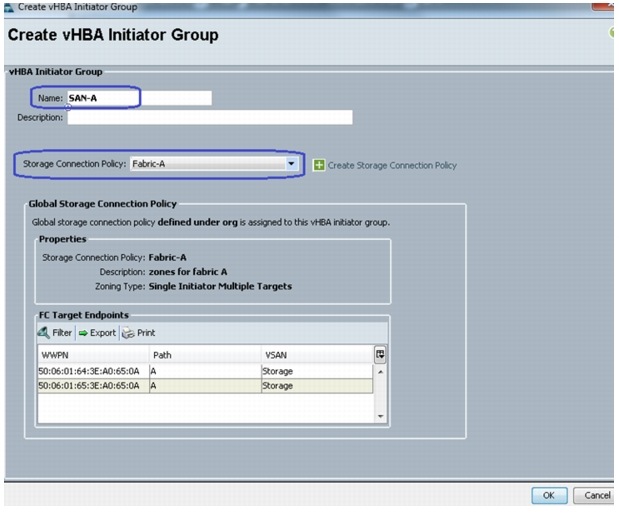Click the Filter magnifier icon

[43, 333]
